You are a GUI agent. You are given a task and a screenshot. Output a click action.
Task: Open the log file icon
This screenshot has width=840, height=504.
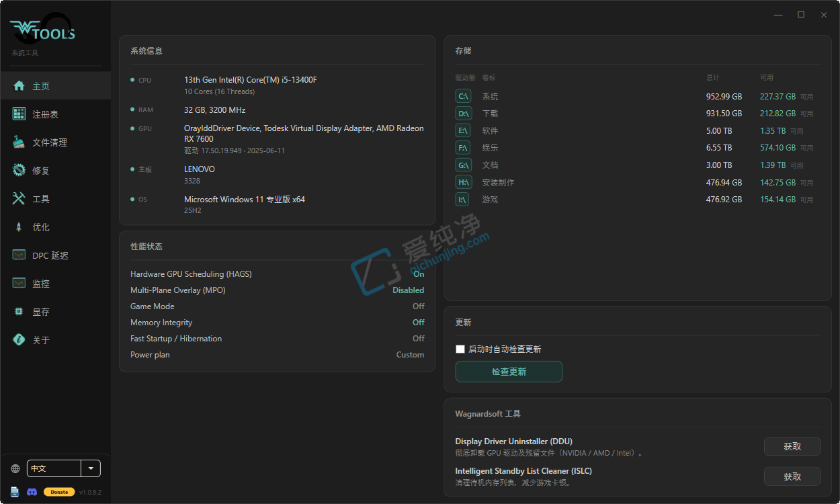point(15,492)
